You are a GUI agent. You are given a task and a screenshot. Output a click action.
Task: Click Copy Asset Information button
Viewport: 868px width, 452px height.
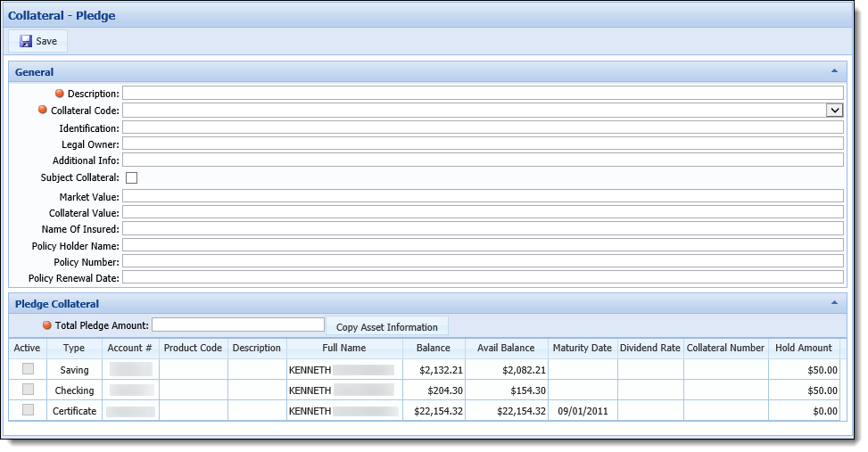coord(387,327)
